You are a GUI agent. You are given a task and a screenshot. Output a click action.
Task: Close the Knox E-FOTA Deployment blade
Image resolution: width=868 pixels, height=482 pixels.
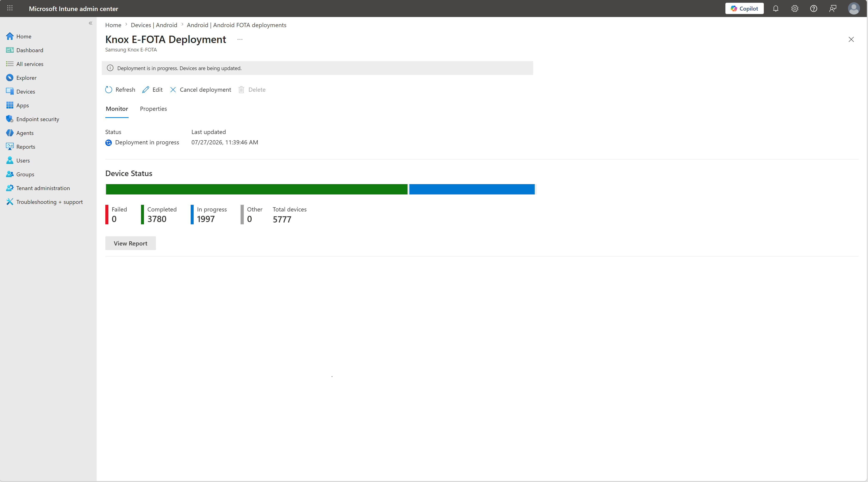(851, 39)
